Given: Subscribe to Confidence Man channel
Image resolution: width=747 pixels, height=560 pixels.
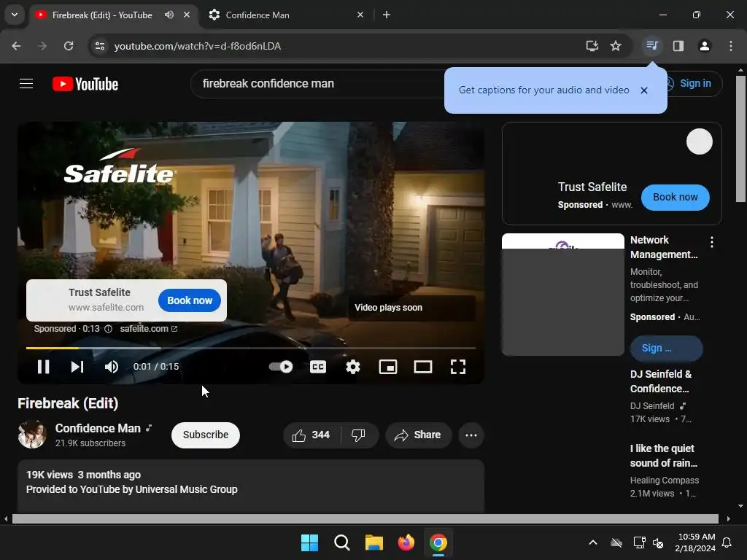Looking at the screenshot, I should [205, 435].
